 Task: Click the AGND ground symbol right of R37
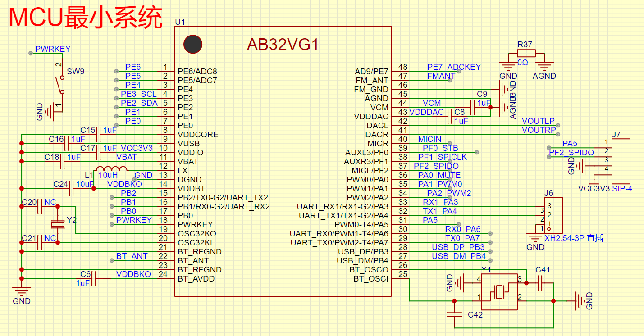pos(544,66)
